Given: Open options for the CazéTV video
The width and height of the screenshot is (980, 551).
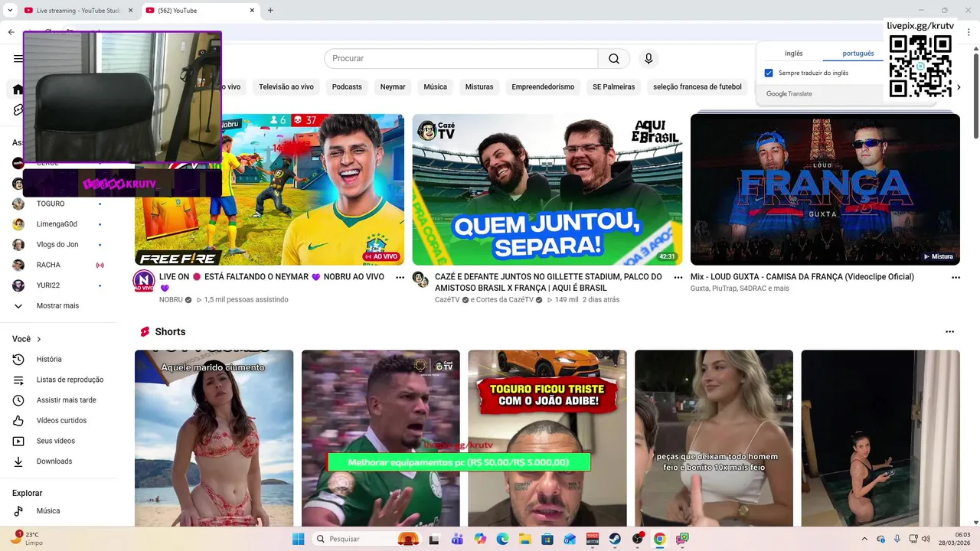Looking at the screenshot, I should click(678, 277).
